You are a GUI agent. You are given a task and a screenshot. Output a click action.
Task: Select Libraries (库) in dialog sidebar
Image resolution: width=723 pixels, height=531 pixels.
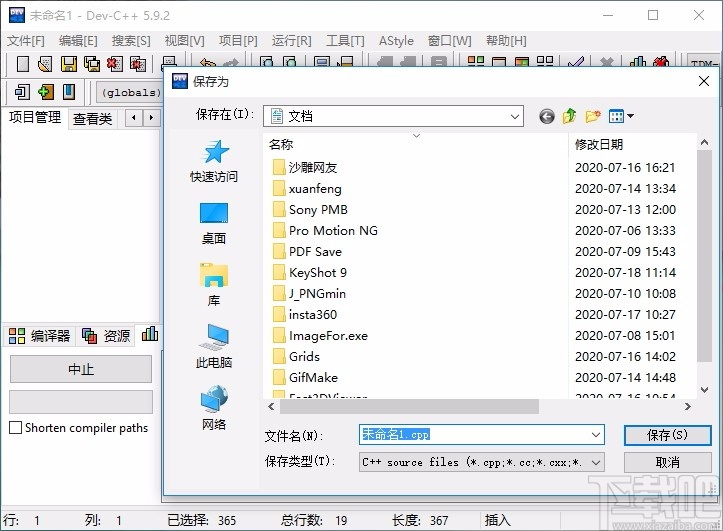click(214, 285)
